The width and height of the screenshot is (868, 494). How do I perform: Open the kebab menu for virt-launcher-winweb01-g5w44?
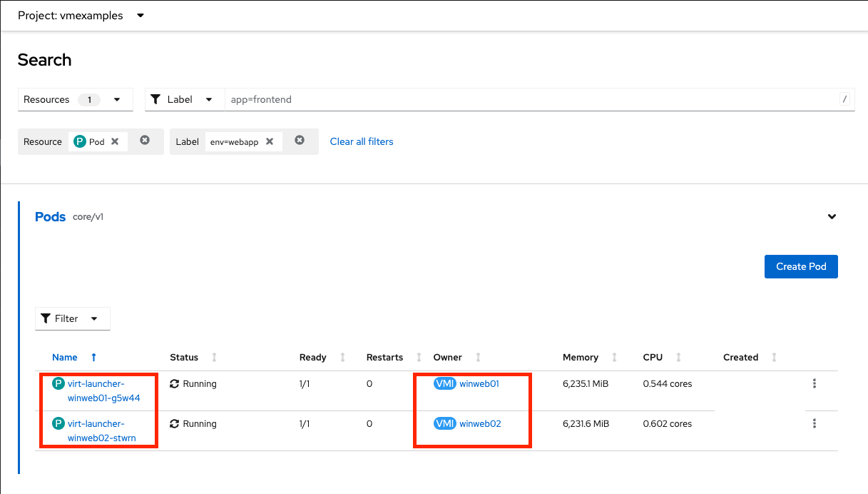814,383
